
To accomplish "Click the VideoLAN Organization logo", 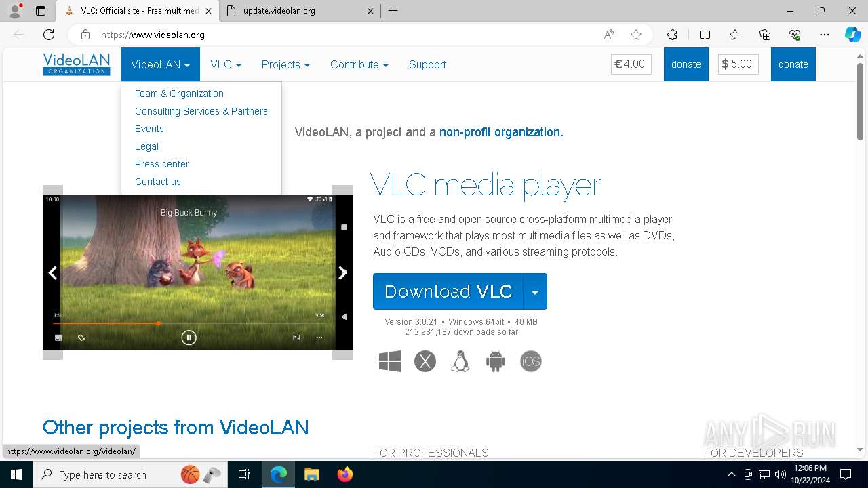I will pos(77,64).
